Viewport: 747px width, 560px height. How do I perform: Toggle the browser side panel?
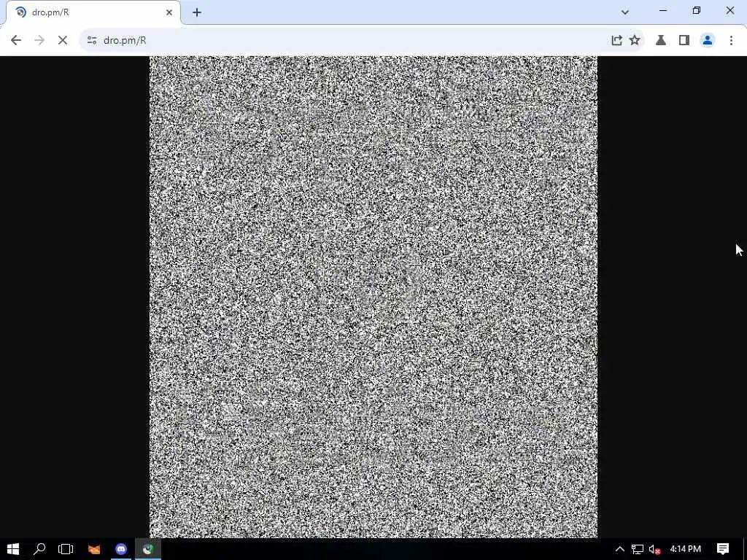(x=684, y=41)
